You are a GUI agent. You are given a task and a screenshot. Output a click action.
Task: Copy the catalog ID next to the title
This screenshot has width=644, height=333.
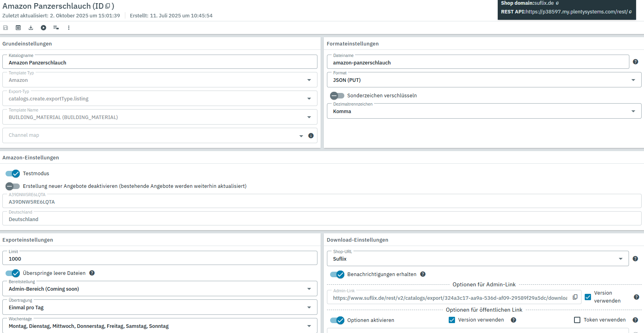(108, 6)
